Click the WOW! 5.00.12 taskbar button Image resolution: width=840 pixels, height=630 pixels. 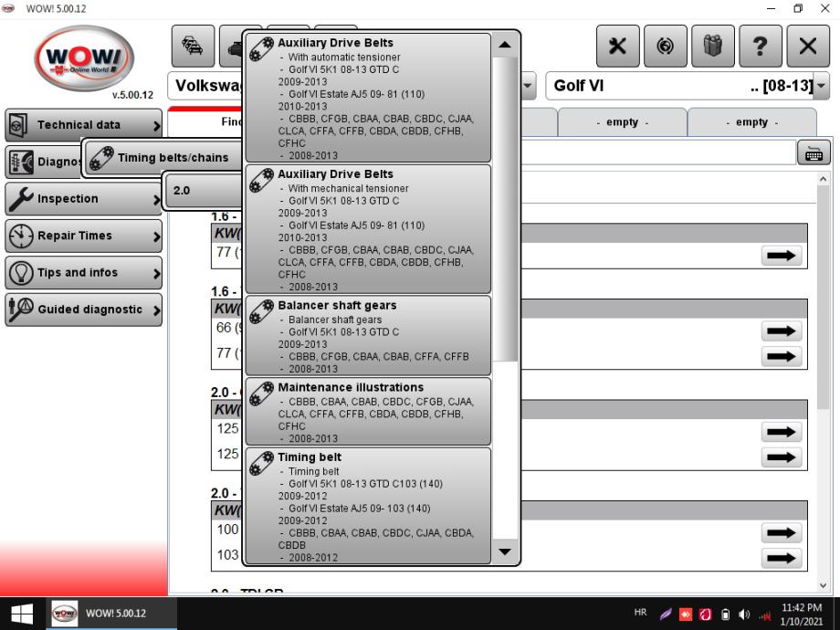tap(110, 614)
